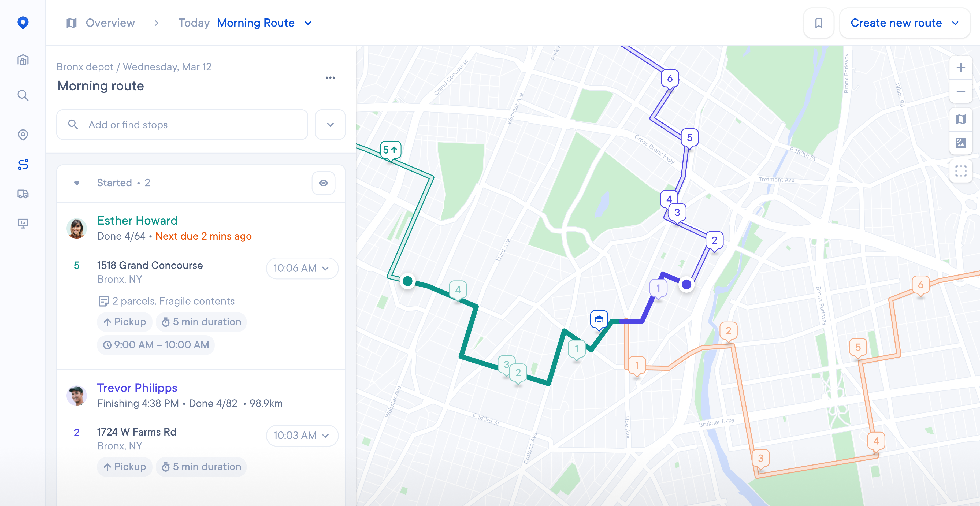Click the Add or find stops field

tap(182, 125)
